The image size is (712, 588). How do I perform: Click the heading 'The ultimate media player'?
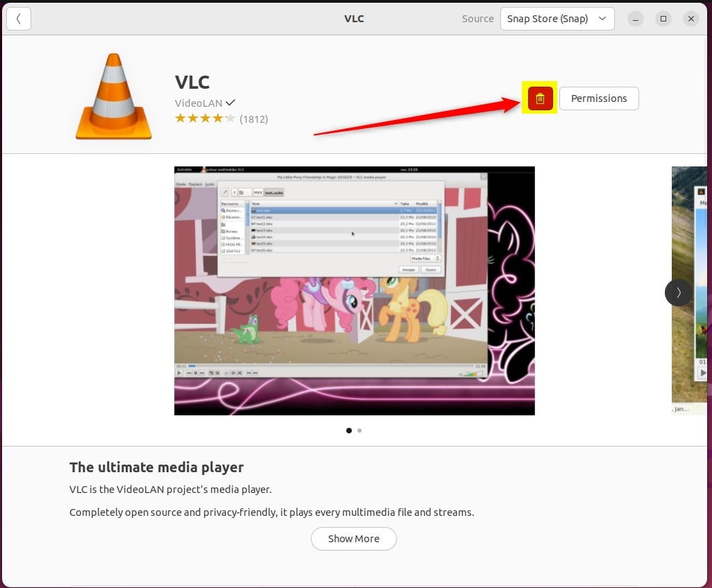pyautogui.click(x=156, y=467)
